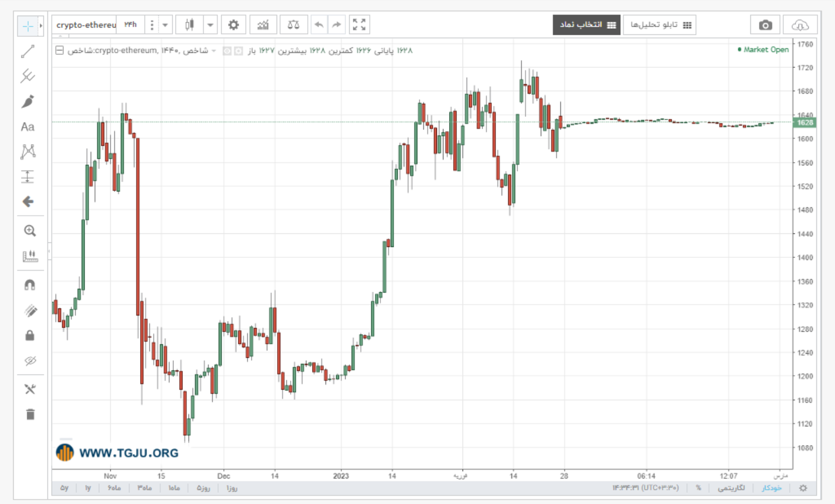The image size is (835, 504).
Task: Click the compare scales icon in toolbar
Action: 293,25
